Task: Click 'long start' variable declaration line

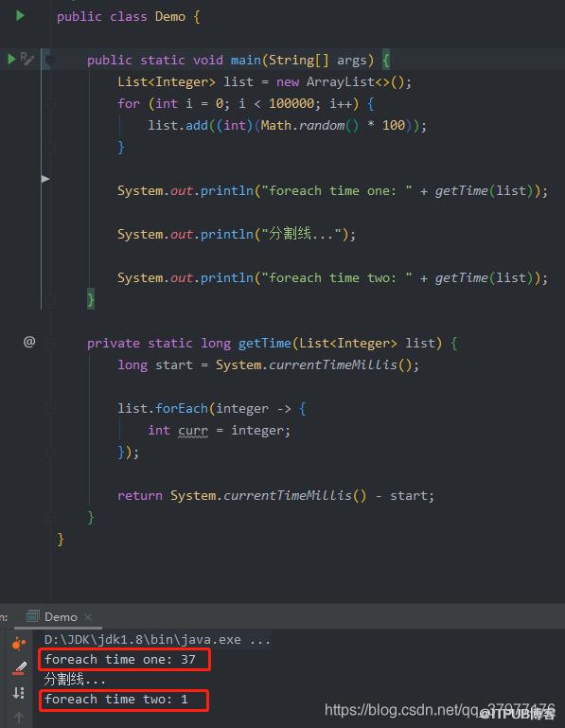Action: [x=268, y=364]
